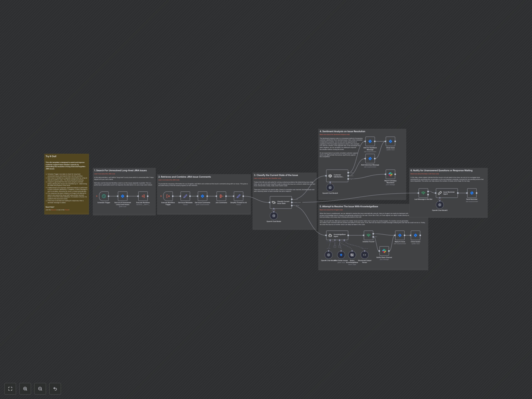Follow the 'Read more about the Sentiment Analysis node' link
The width and height of the screenshot is (532, 399).
pyautogui.click(x=335, y=134)
